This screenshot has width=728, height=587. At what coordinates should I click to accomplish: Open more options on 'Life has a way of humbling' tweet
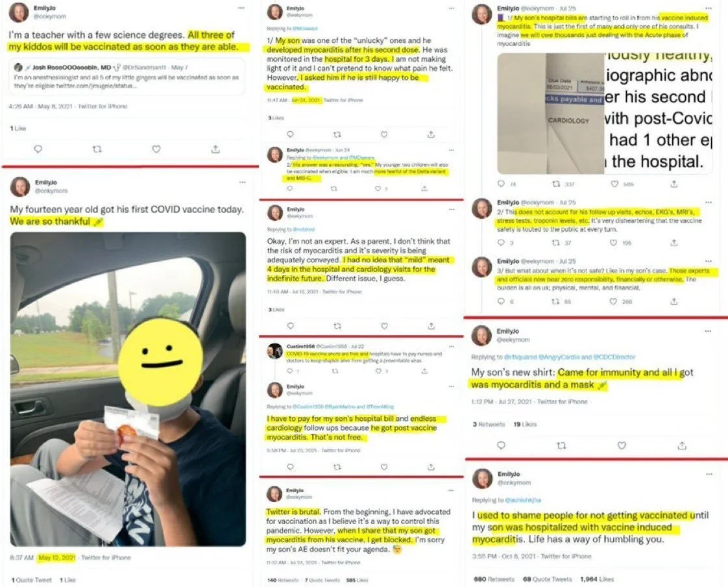pos(709,474)
